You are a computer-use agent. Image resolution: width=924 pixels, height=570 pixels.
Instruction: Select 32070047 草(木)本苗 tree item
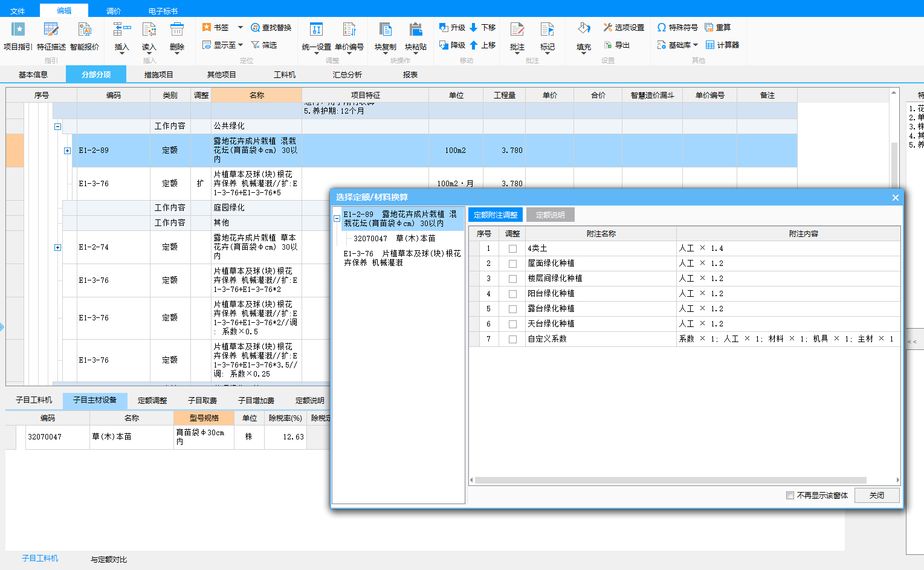coord(395,239)
